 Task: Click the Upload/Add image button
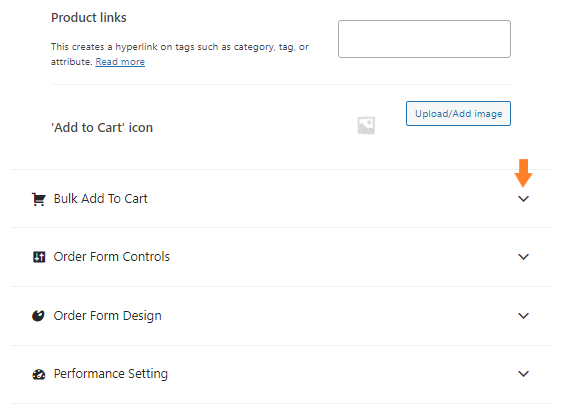point(458,114)
